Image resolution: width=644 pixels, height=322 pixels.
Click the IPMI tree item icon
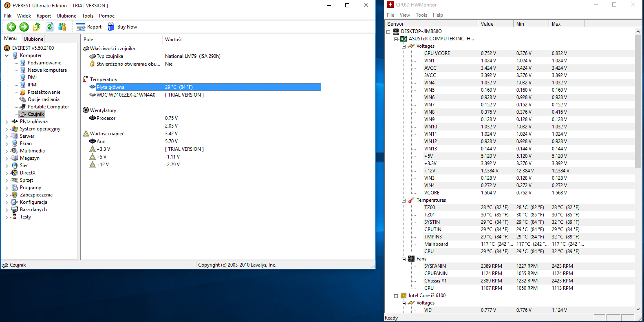coord(23,85)
